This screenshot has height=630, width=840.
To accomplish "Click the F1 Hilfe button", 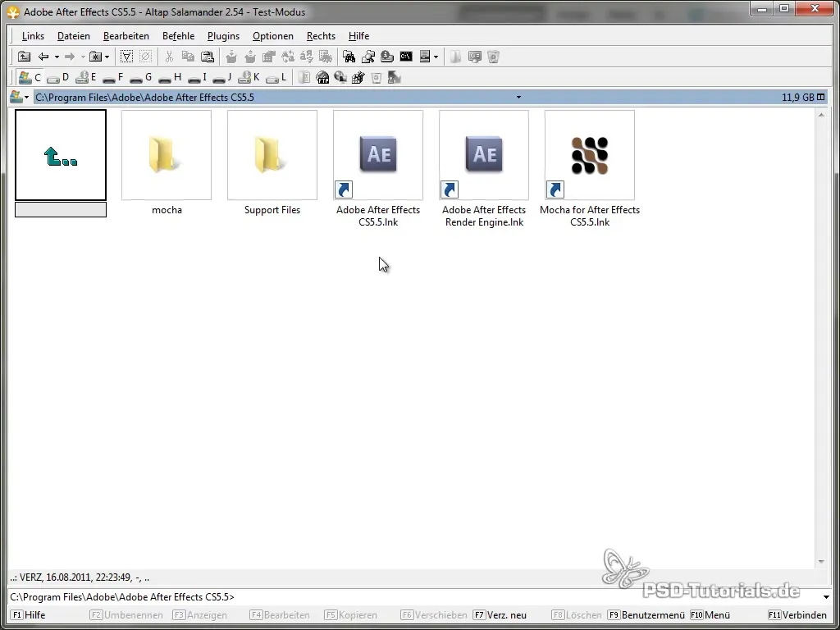I will [x=29, y=615].
